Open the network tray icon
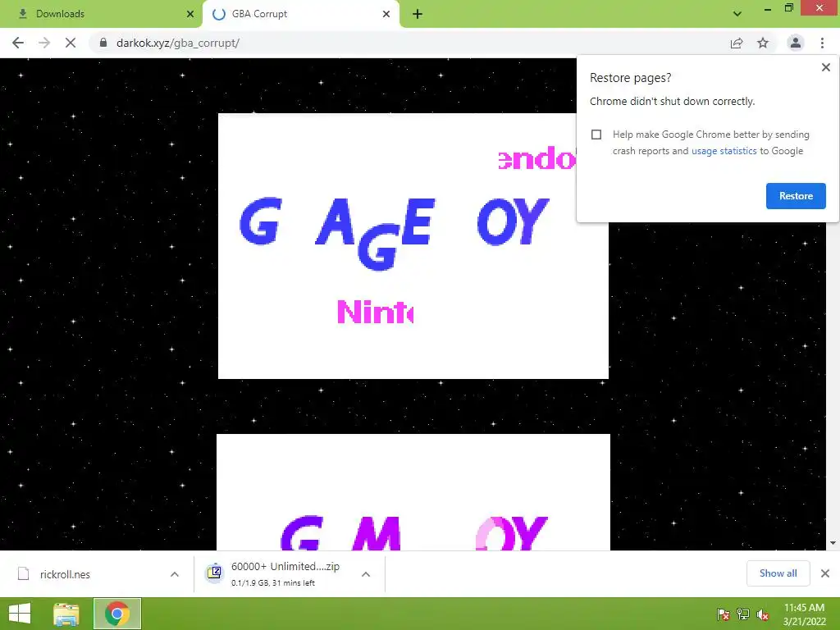Image resolution: width=840 pixels, height=630 pixels. pyautogui.click(x=743, y=614)
